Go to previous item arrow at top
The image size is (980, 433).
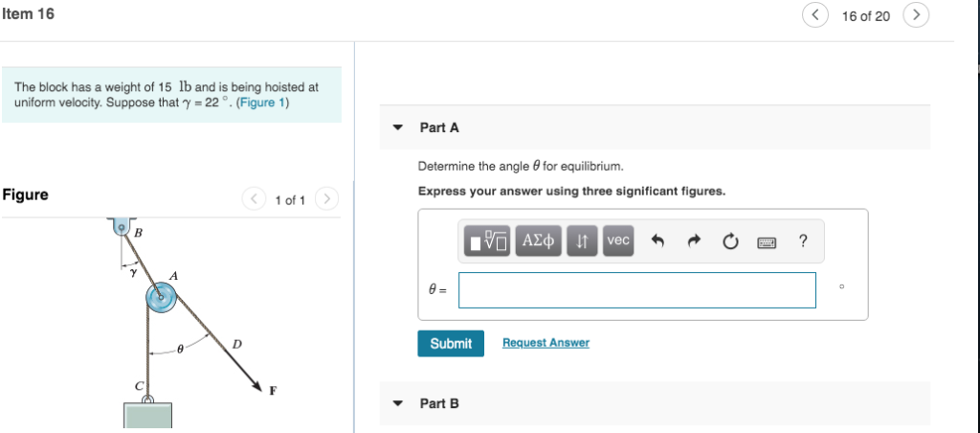point(815,15)
